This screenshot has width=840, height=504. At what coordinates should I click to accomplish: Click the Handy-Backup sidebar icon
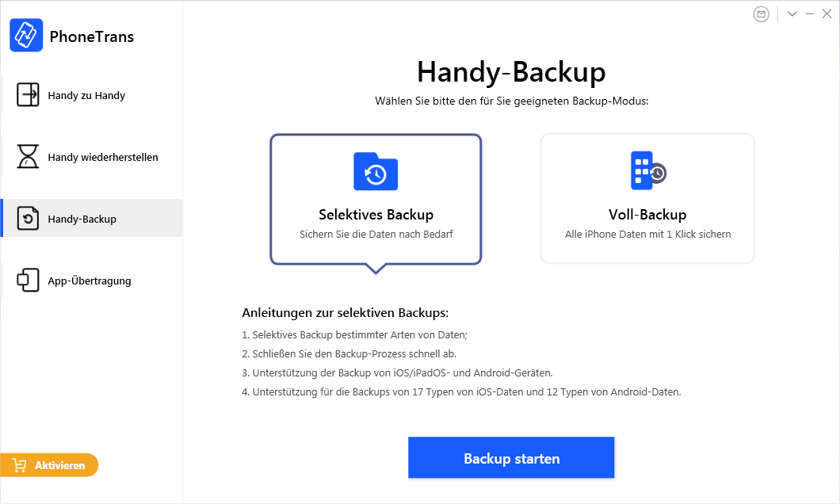tap(28, 219)
